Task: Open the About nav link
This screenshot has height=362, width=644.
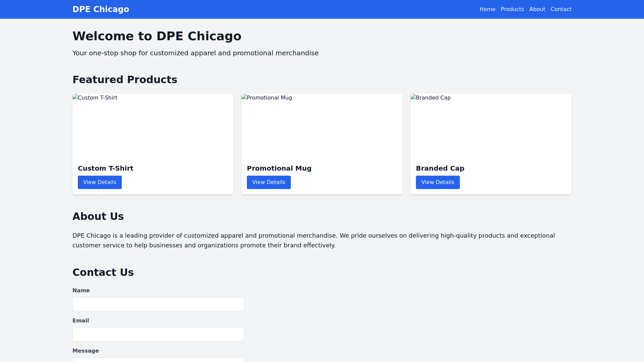Action: 537,9
